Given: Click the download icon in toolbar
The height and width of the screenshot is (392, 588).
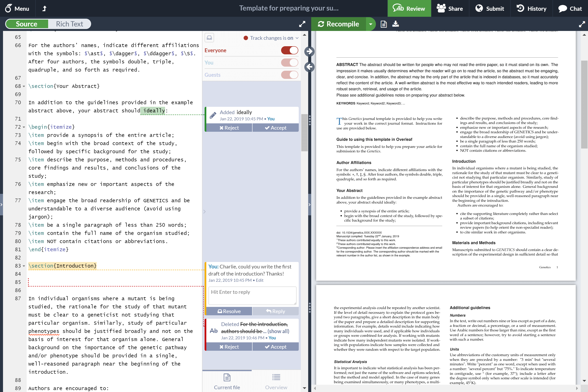Looking at the screenshot, I should [395, 24].
